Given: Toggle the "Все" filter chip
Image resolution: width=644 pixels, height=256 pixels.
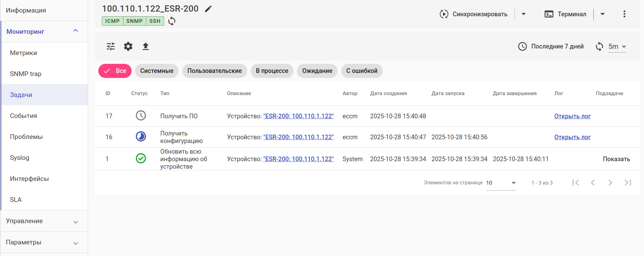Looking at the screenshot, I should coord(115,71).
